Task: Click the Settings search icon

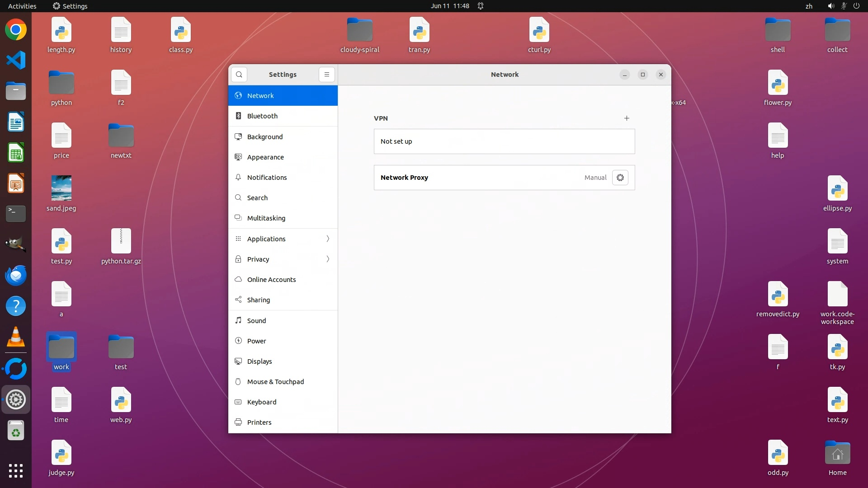Action: click(239, 75)
